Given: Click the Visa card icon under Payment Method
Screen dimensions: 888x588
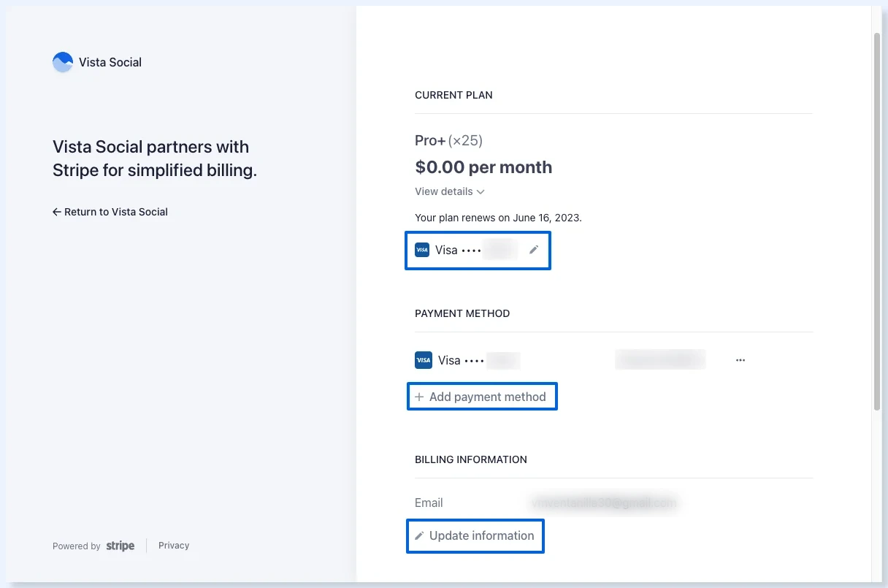Looking at the screenshot, I should point(424,360).
